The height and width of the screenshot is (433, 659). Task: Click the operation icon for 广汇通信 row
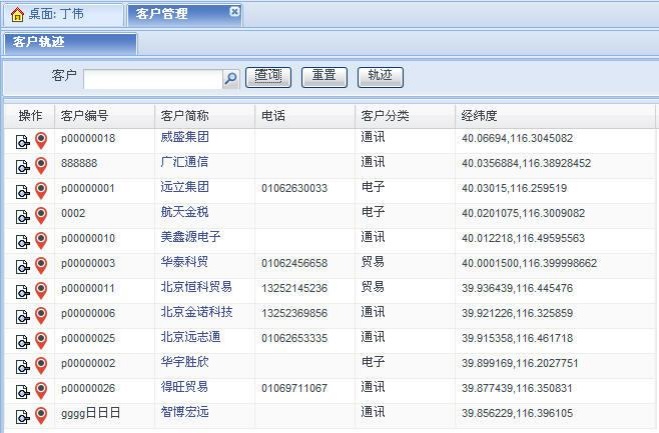[x=23, y=166]
